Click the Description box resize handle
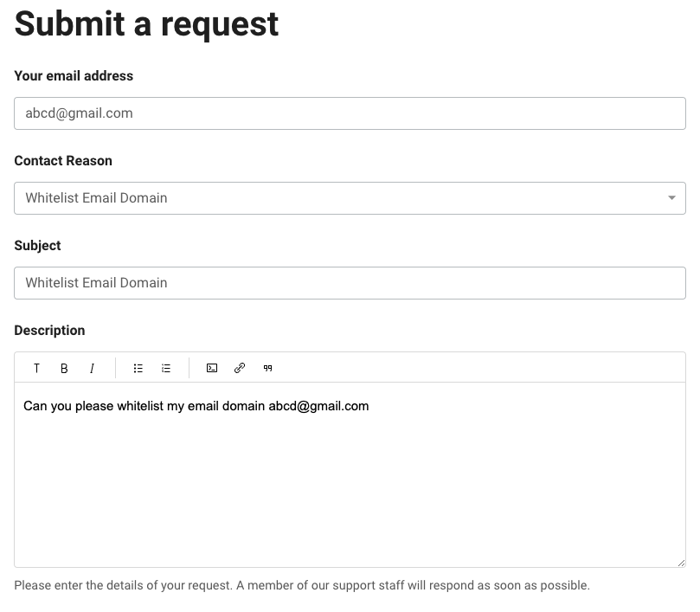The image size is (700, 612). point(681,563)
